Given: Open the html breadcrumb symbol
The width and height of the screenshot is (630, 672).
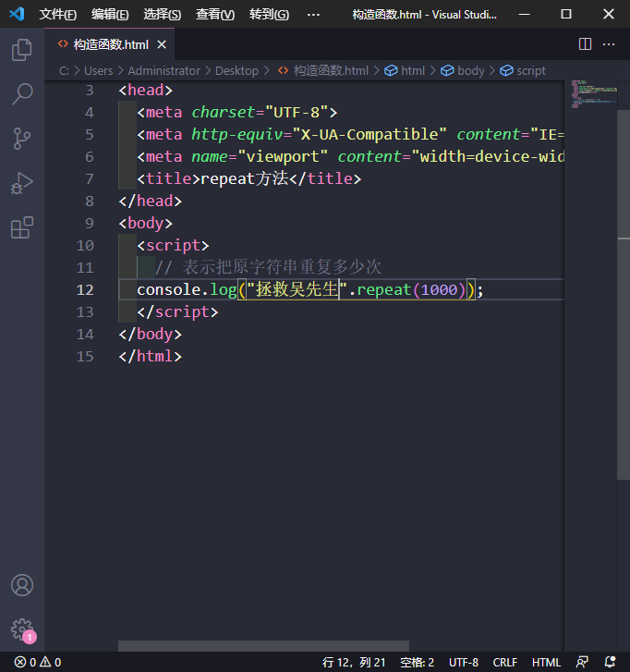Looking at the screenshot, I should (405, 71).
